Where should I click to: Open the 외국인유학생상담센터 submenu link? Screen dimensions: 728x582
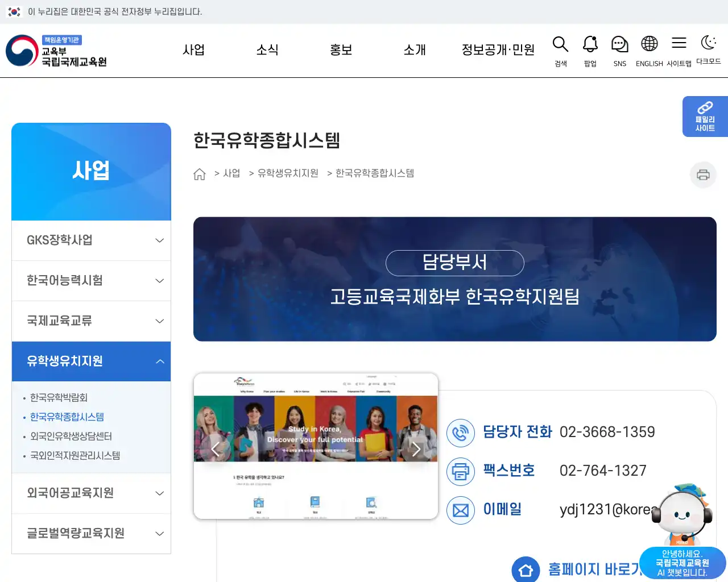point(71,436)
